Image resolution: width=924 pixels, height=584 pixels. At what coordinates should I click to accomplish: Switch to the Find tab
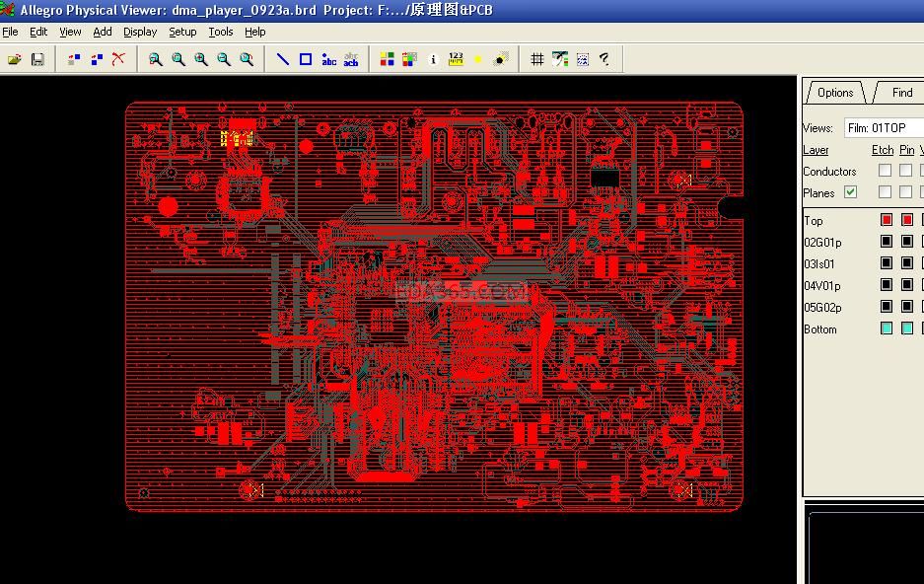tap(901, 93)
